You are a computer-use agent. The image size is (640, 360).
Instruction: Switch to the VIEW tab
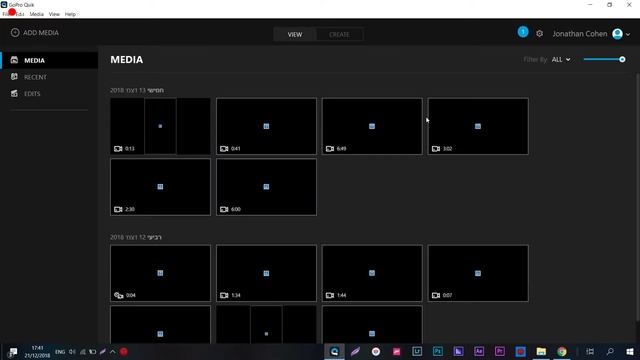pos(295,35)
